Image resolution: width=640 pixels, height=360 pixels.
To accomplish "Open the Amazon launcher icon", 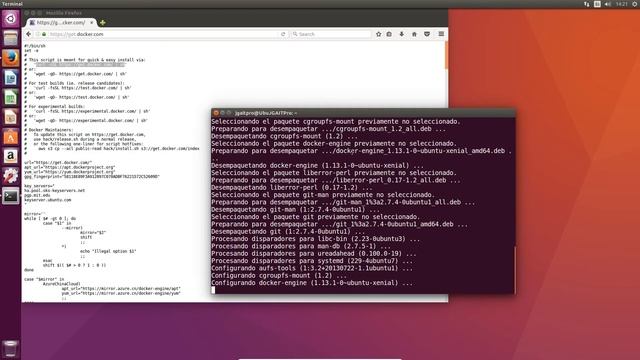I will [x=11, y=156].
